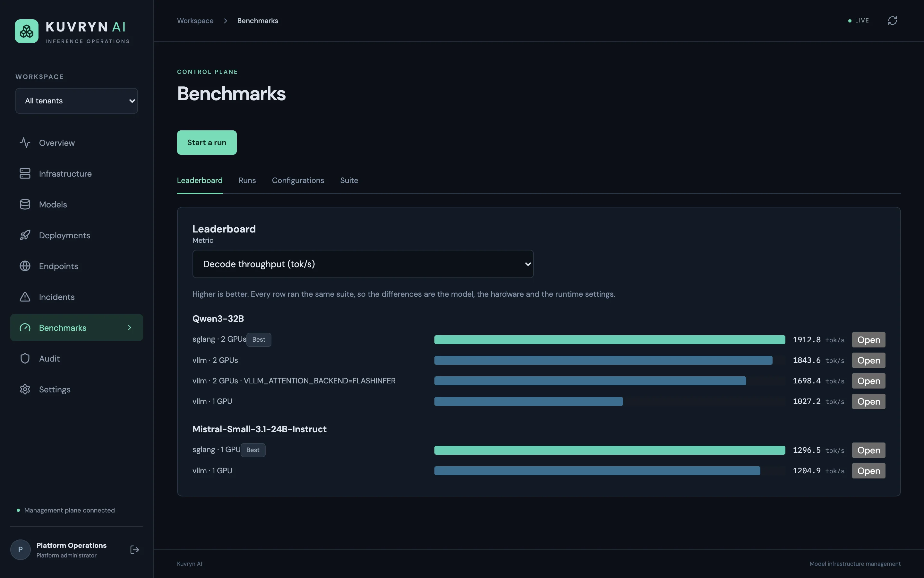
Task: Click the 1027.2 tok/s throughput bar
Action: pyautogui.click(x=528, y=401)
